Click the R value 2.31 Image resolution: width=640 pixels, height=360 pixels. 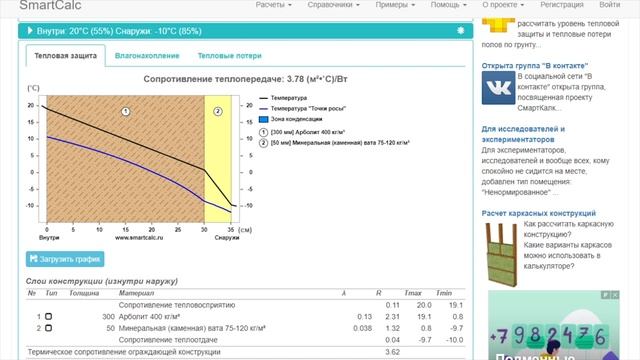392,316
